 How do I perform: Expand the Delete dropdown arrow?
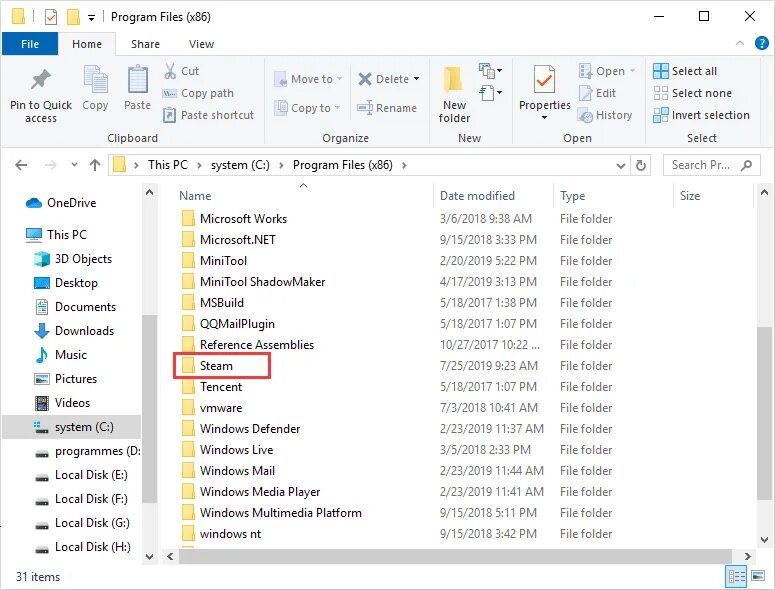point(417,79)
